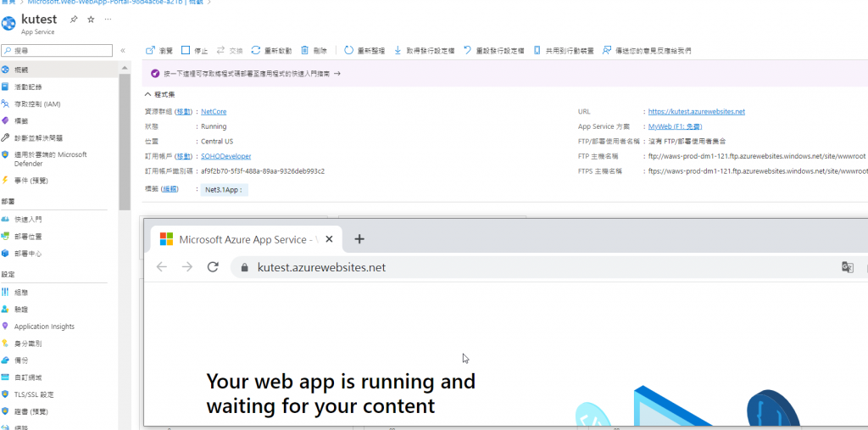Click the 瀏覽 browse toolbar button

[x=159, y=50]
